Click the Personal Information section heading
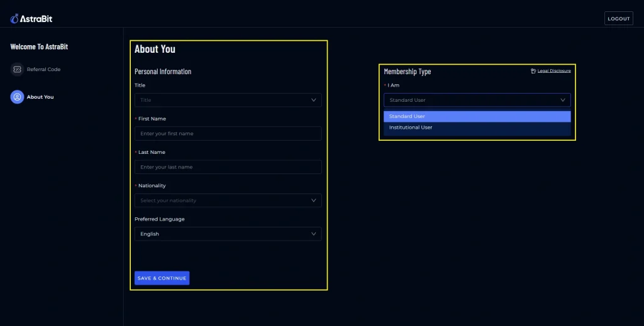The image size is (644, 326). point(163,72)
